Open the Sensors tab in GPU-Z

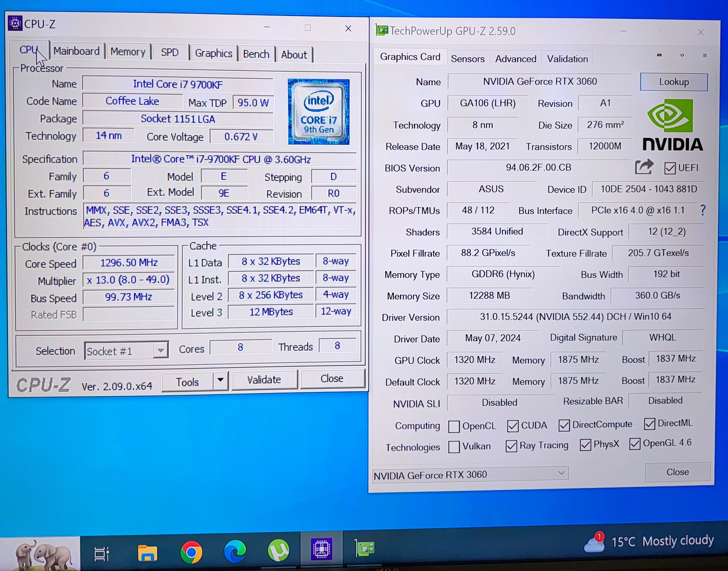coord(468,59)
